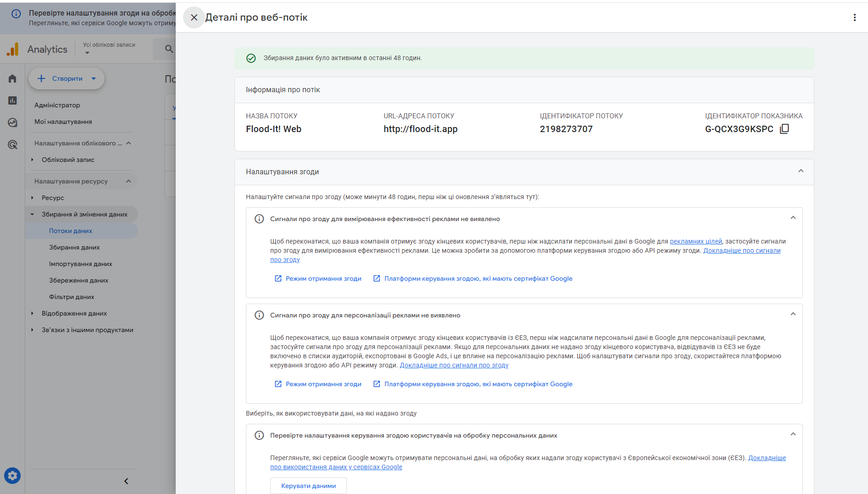Click the Analytics logo icon
The image size is (868, 494).
click(13, 49)
